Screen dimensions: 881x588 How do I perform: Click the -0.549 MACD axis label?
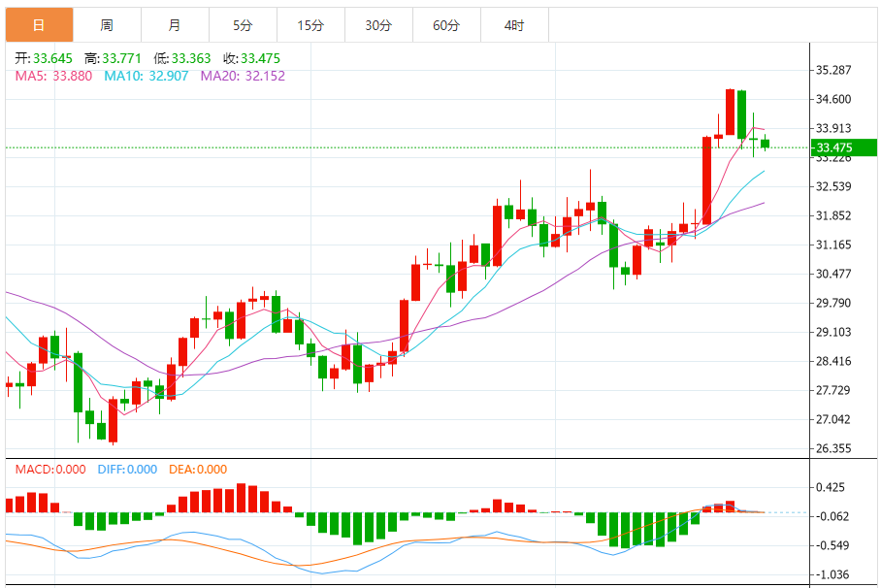pos(831,546)
